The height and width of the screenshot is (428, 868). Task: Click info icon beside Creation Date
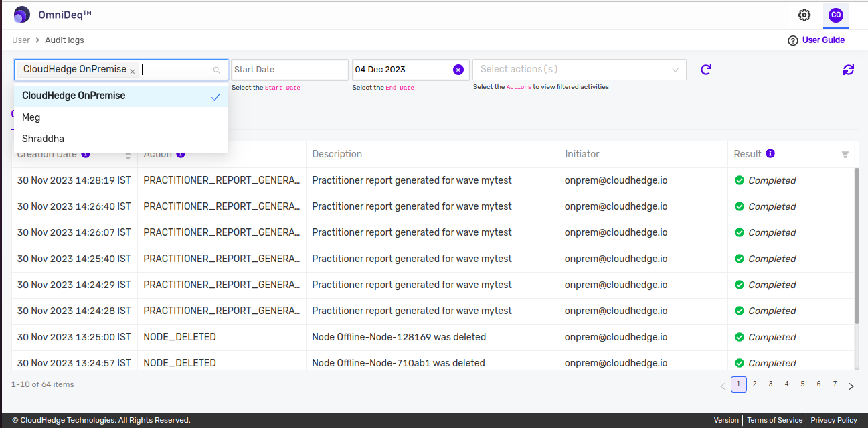point(86,154)
